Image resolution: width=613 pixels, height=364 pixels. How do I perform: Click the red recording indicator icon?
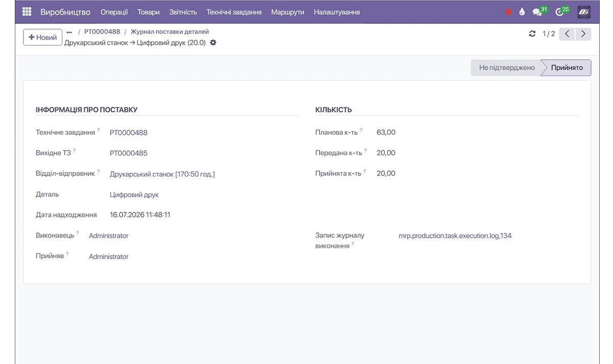point(508,12)
